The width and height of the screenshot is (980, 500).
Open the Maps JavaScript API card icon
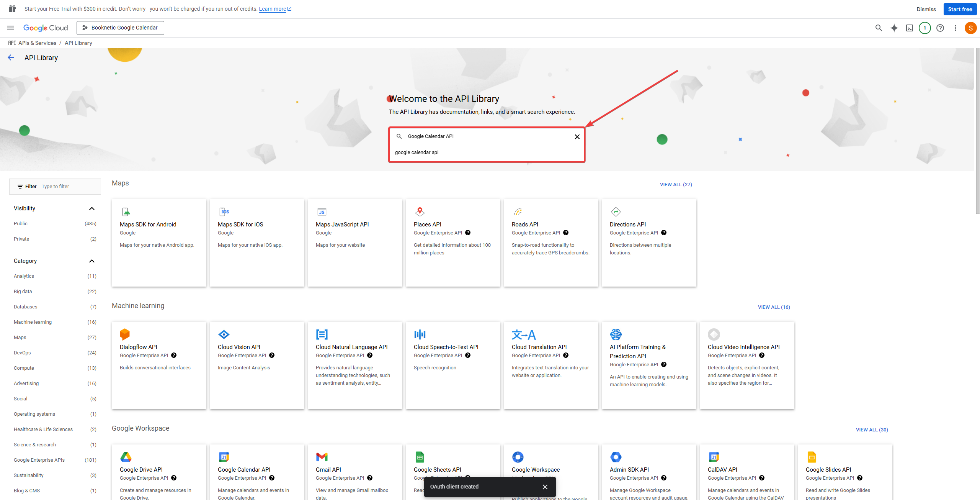pos(322,212)
